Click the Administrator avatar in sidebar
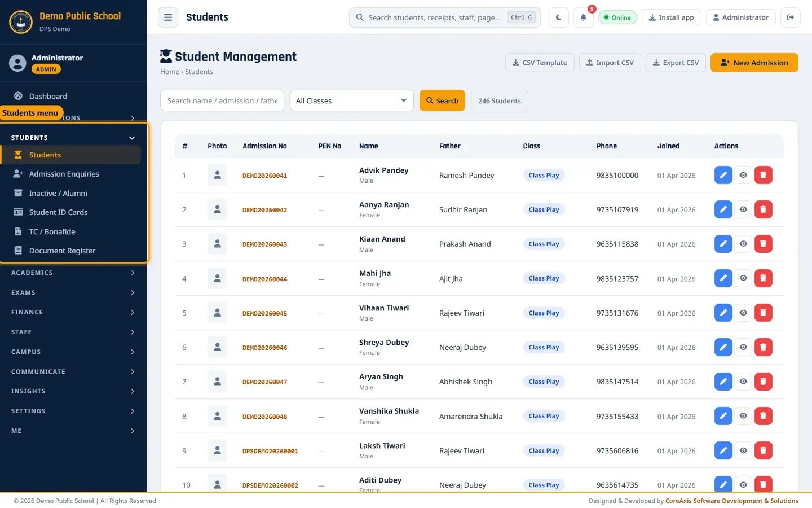 point(17,63)
